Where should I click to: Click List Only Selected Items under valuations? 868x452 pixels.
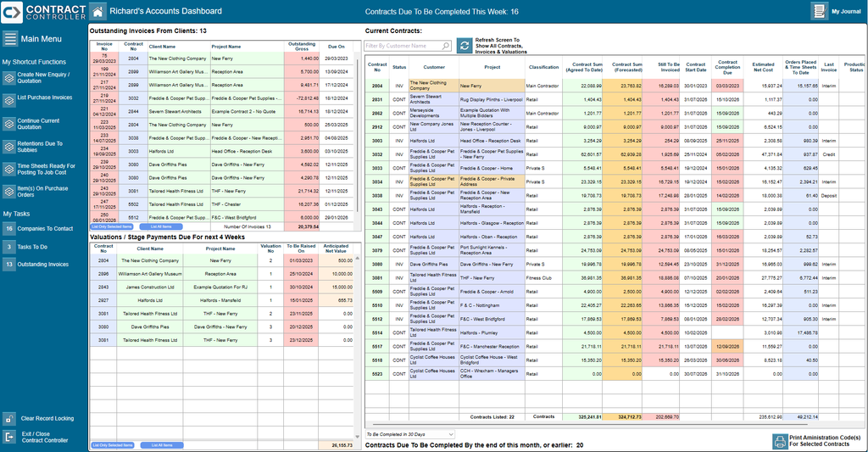tap(113, 445)
